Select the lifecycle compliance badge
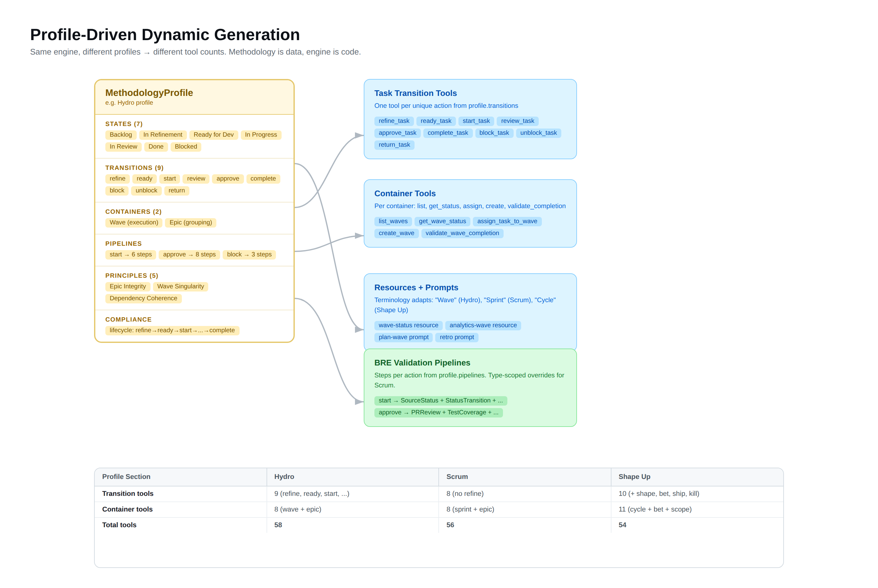The width and height of the screenshot is (878, 588). (x=172, y=330)
